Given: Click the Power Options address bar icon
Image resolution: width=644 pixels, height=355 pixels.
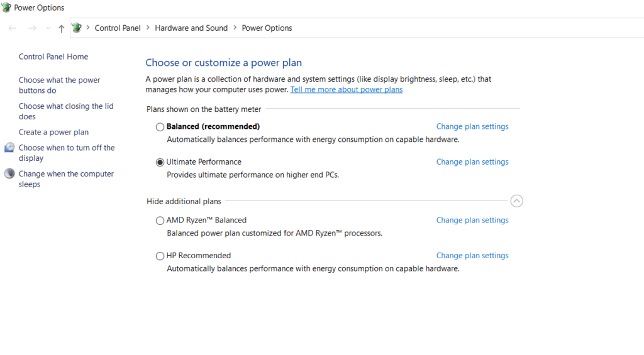Looking at the screenshot, I should [x=77, y=28].
